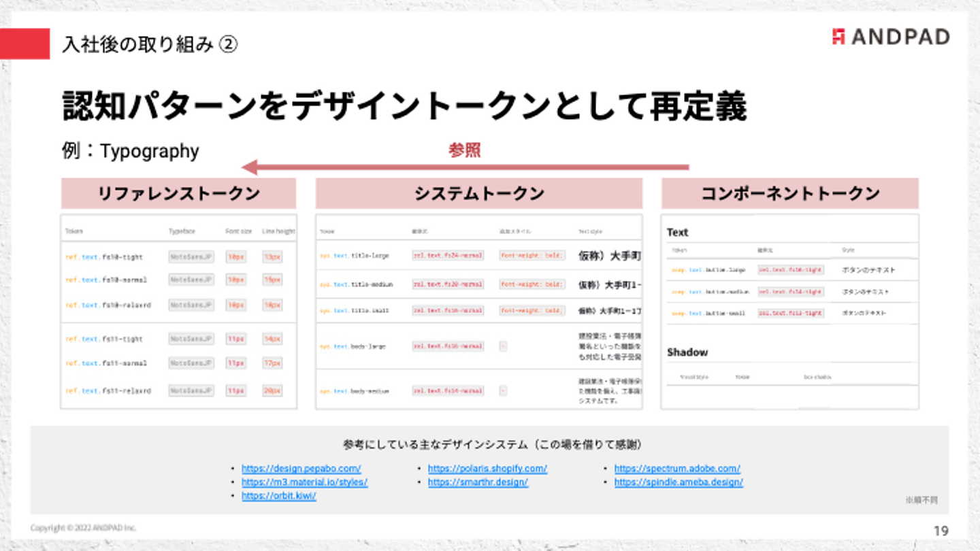Select the sys.text.body-large token
This screenshot has width=980, height=551.
click(353, 346)
